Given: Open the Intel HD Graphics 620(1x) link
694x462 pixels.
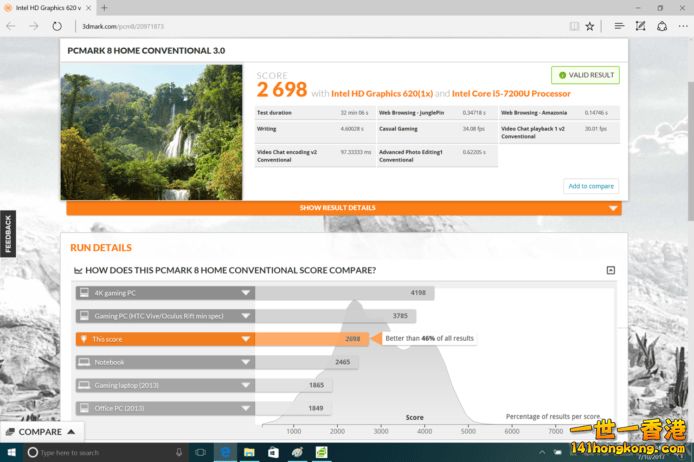Looking at the screenshot, I should click(x=382, y=93).
